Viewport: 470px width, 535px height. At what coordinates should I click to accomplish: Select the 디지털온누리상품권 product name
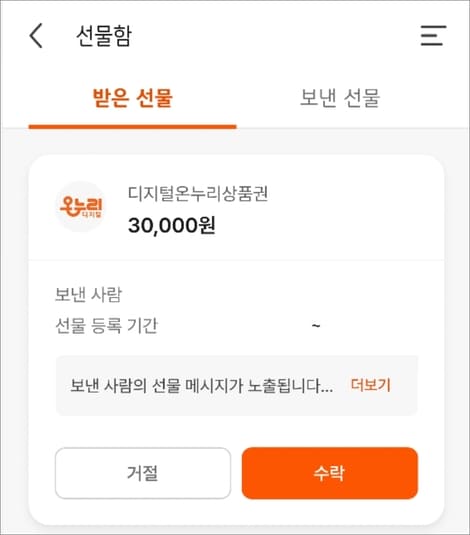point(198,194)
